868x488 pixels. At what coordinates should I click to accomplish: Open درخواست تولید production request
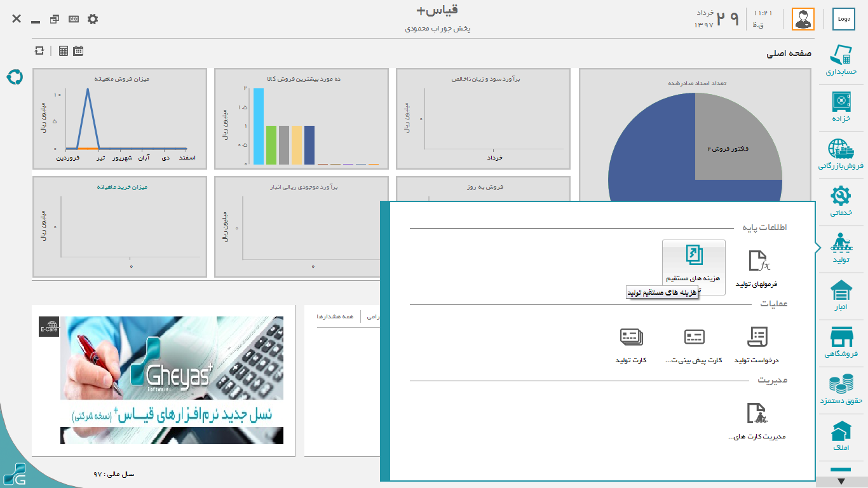point(757,346)
